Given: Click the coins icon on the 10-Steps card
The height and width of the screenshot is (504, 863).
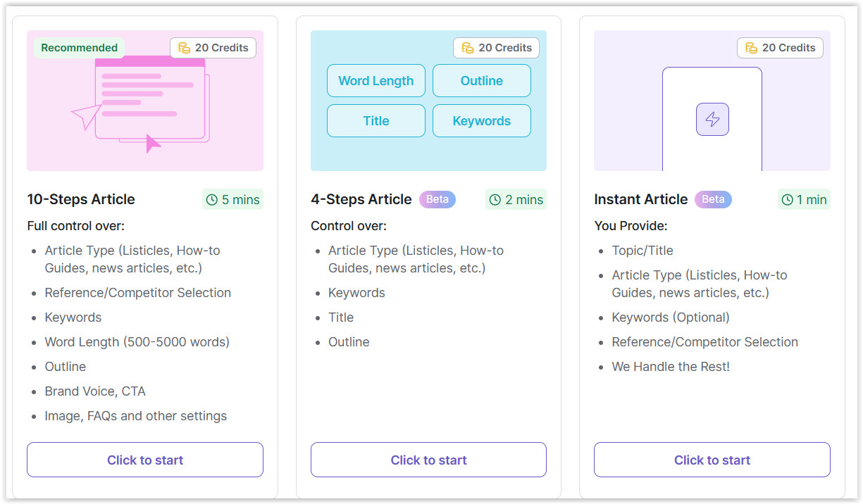Looking at the screenshot, I should point(184,48).
